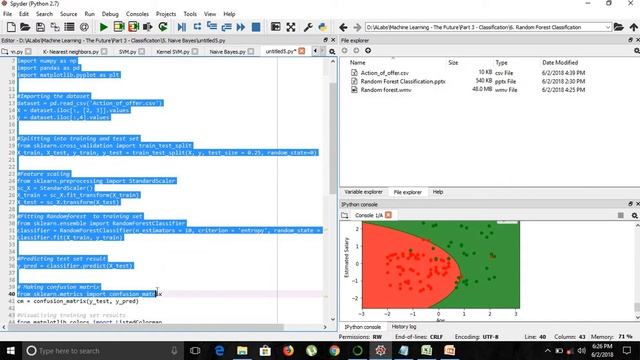Close the Console 1/A tab
This screenshot has width=640, height=360.
pyautogui.click(x=388, y=215)
